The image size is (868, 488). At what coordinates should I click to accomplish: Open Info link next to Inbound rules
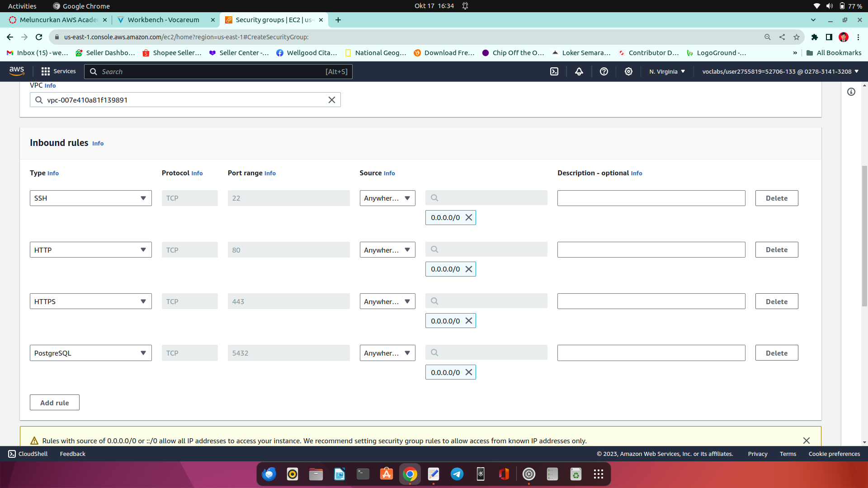[98, 143]
